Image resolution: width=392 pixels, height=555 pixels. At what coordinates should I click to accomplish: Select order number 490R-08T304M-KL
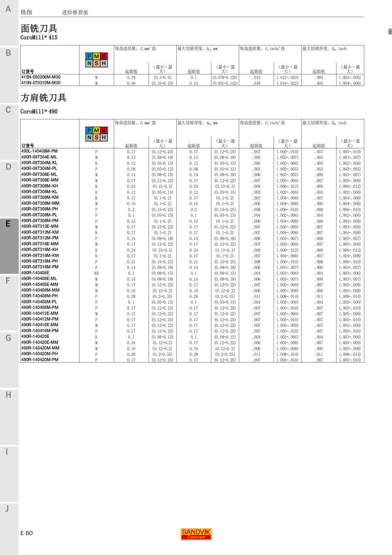[39, 163]
